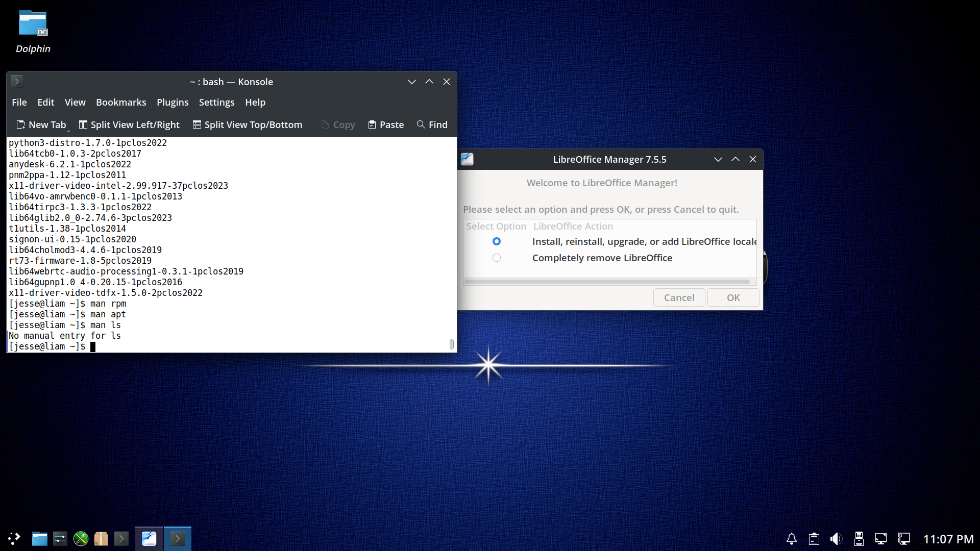Minimize the LibreOffice Manager window
The image size is (980, 551).
tap(718, 159)
